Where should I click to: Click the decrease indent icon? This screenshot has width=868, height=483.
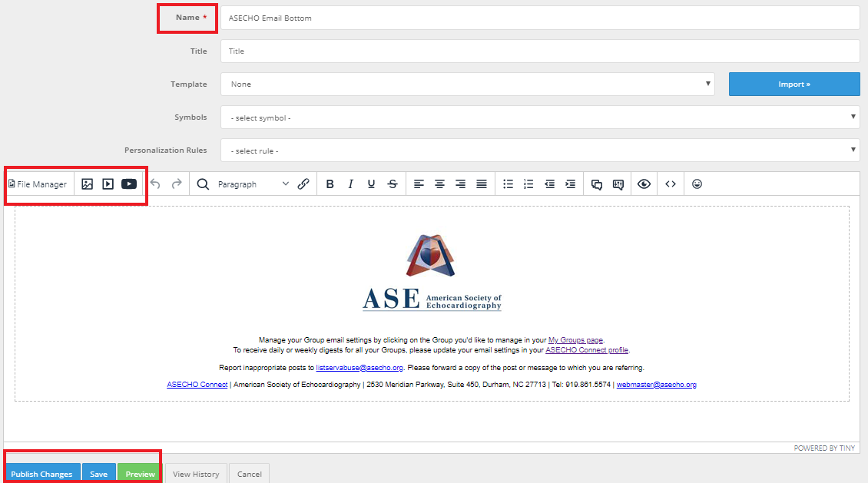pyautogui.click(x=550, y=184)
